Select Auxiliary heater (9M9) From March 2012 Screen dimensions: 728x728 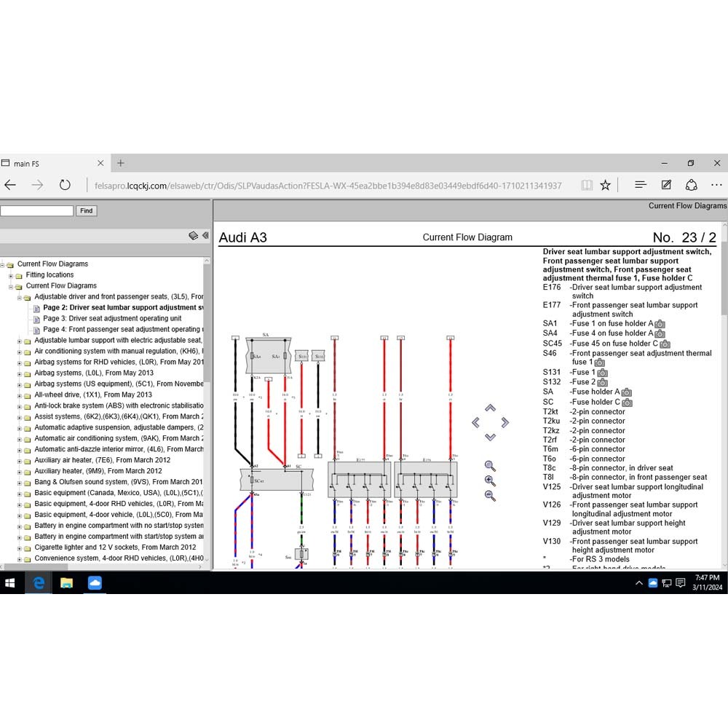98,471
